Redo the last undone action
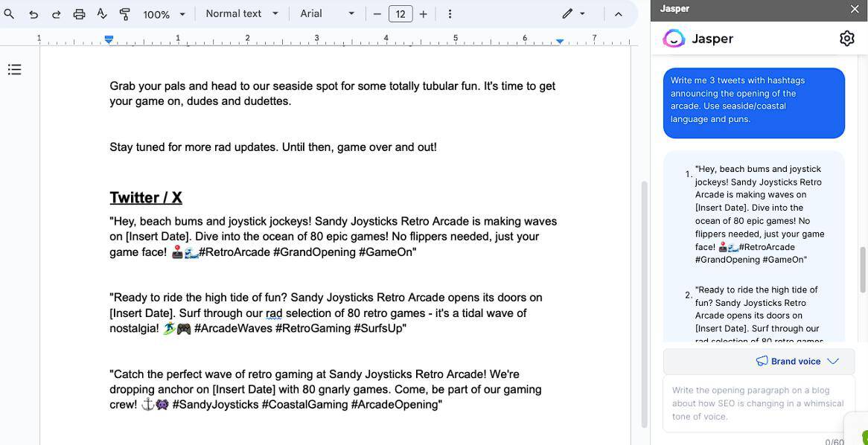Image resolution: width=868 pixels, height=445 pixels. [x=56, y=14]
